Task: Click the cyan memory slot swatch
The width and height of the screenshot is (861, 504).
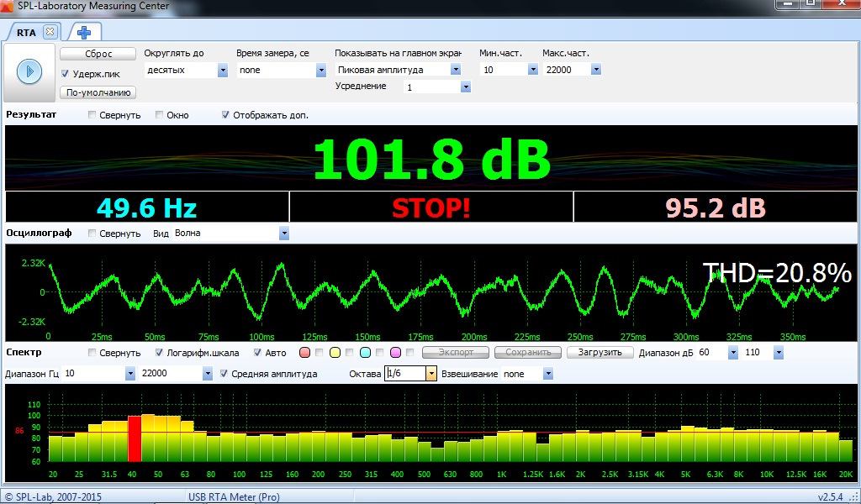Action: (x=365, y=353)
